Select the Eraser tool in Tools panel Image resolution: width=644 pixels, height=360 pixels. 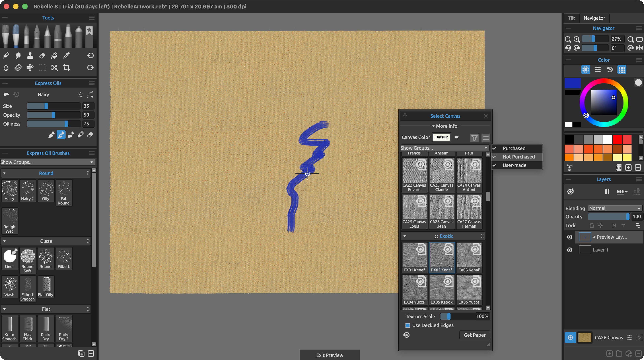(x=42, y=55)
